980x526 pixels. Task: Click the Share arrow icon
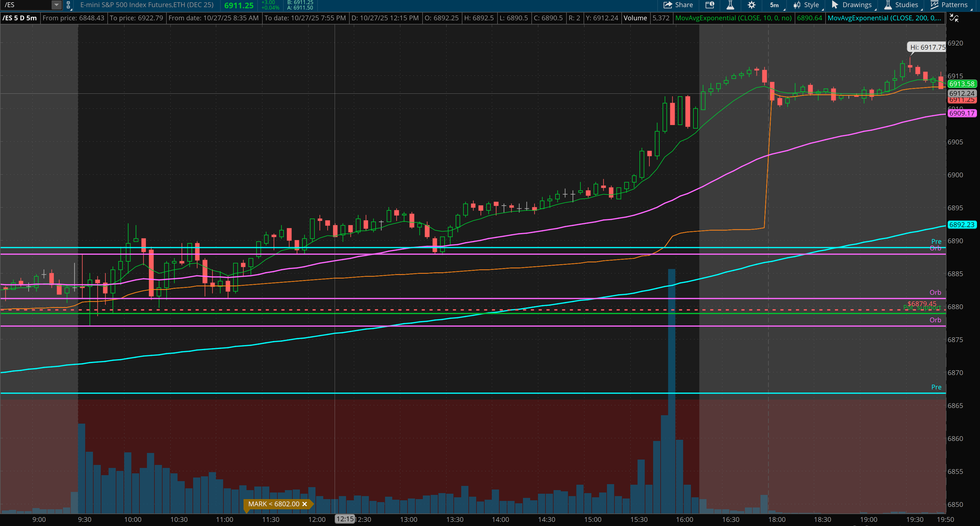coord(668,5)
